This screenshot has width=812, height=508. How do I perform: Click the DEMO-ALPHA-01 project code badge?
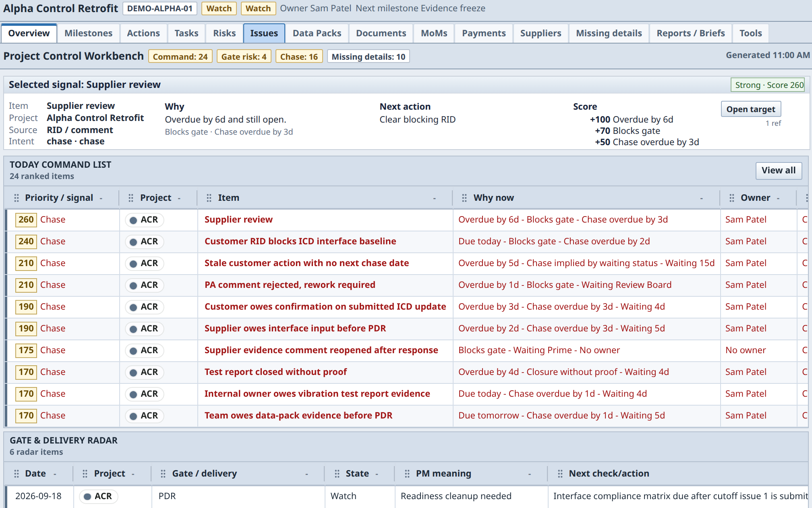pos(160,8)
